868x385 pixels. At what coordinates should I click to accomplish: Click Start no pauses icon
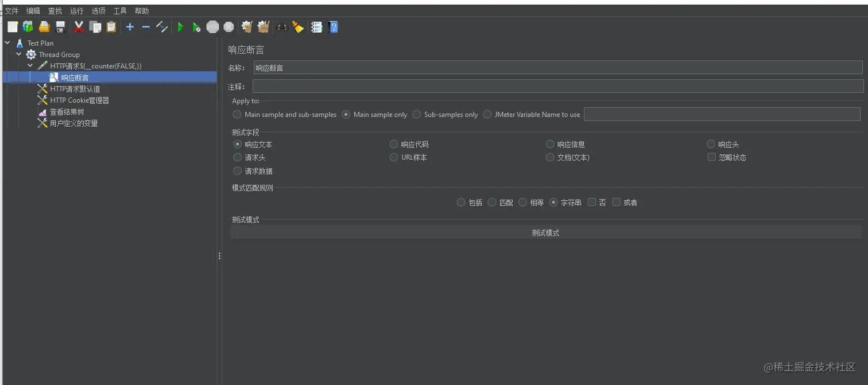tap(196, 27)
